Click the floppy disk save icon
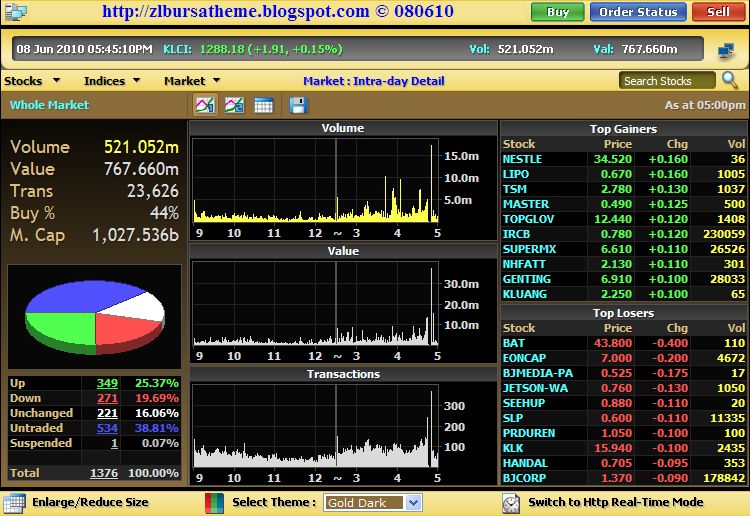The height and width of the screenshot is (516, 750). point(298,105)
